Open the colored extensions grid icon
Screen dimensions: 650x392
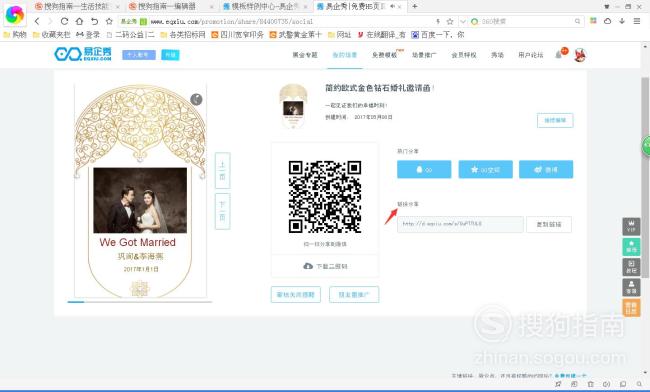point(593,21)
